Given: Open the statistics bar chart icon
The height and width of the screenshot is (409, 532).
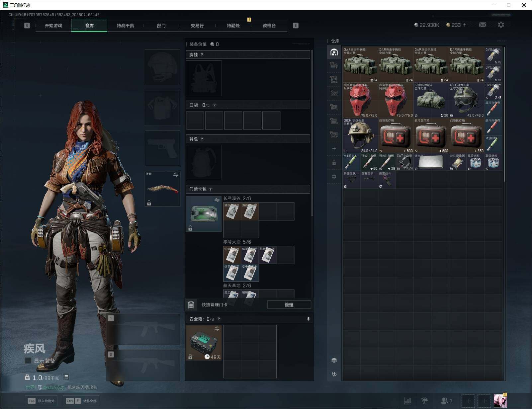Looking at the screenshot, I should click(407, 401).
